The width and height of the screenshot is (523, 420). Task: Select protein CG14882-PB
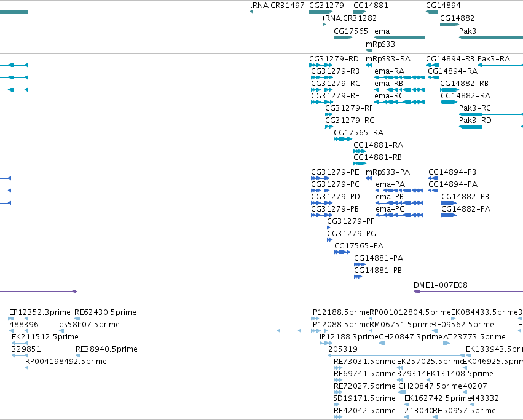(449, 203)
